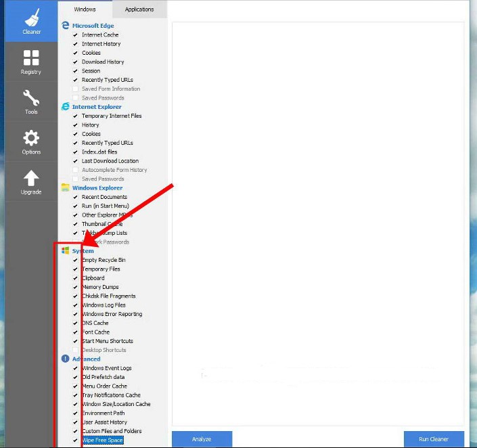Screen dimensions: 477x448
Task: Toggle Clipboard checkbox
Action: click(75, 278)
